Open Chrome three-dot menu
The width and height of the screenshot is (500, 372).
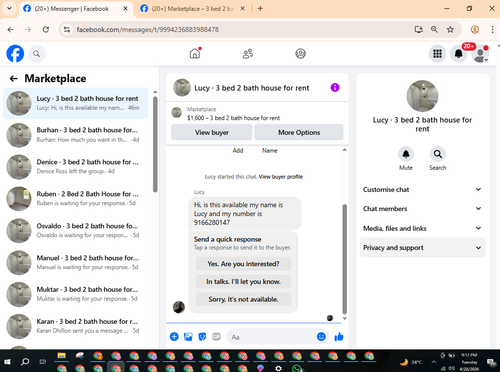coord(492,29)
